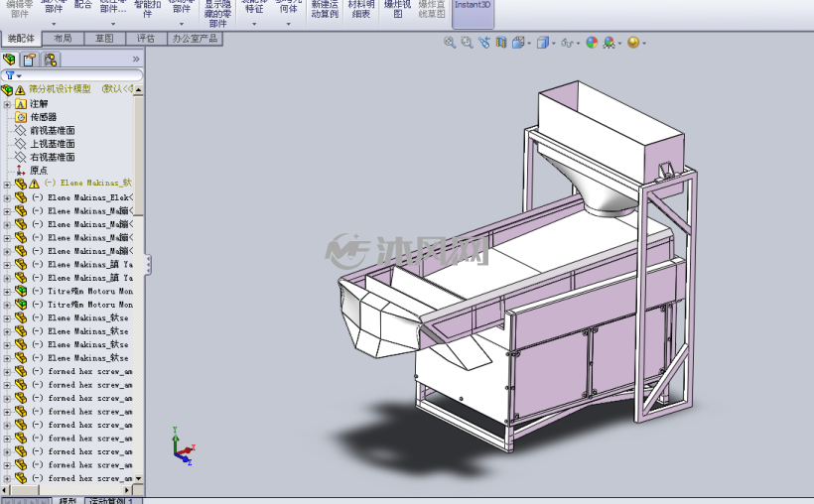Image resolution: width=814 pixels, height=504 pixels.
Task: Open dropdown arrow under 装配体特征
Action: click(x=254, y=24)
